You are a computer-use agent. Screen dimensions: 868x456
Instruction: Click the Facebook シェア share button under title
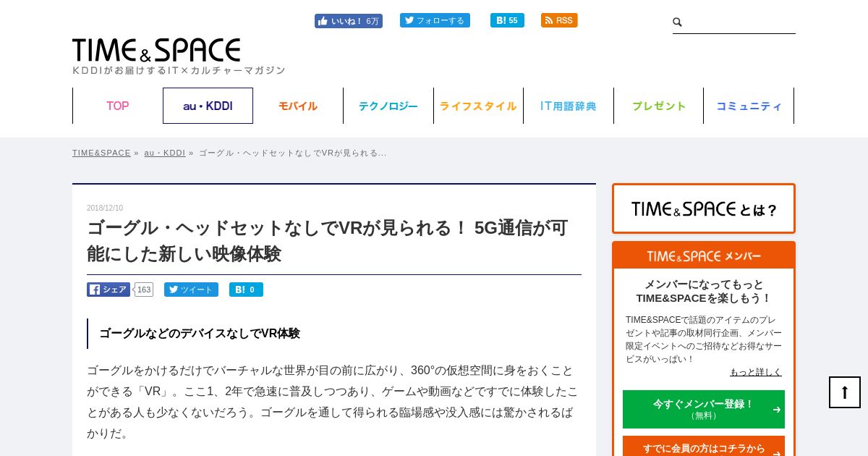point(109,290)
